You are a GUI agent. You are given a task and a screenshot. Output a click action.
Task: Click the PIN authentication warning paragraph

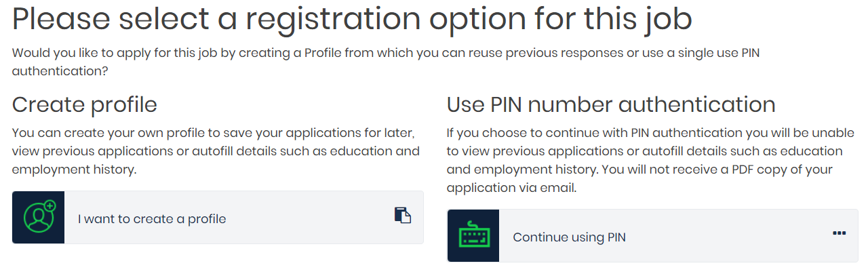(644, 159)
